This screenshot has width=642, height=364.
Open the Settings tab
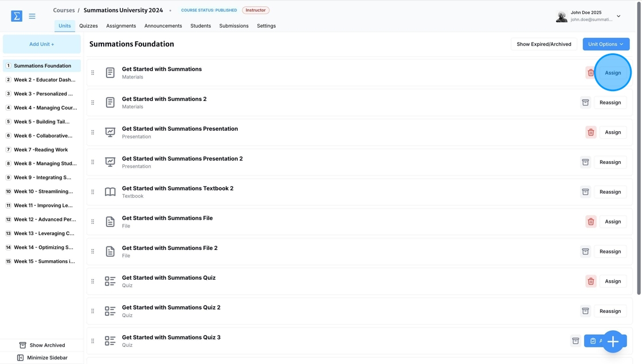pyautogui.click(x=266, y=26)
